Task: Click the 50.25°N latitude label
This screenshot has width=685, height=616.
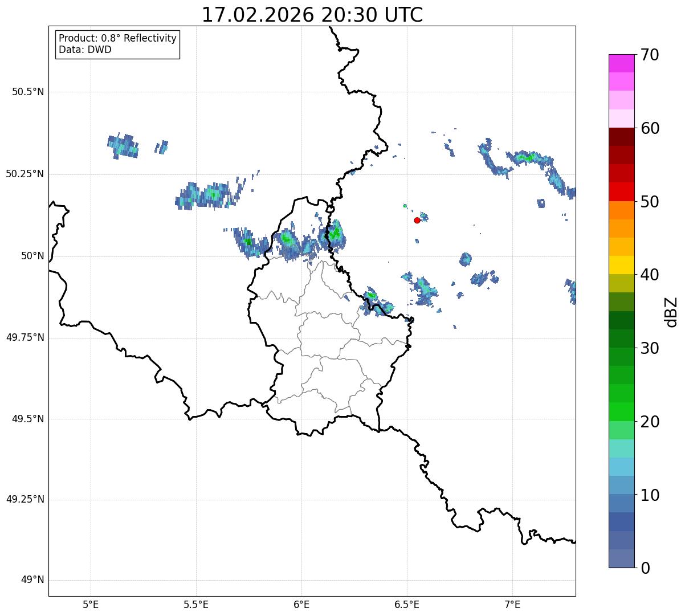Action: pyautogui.click(x=25, y=174)
